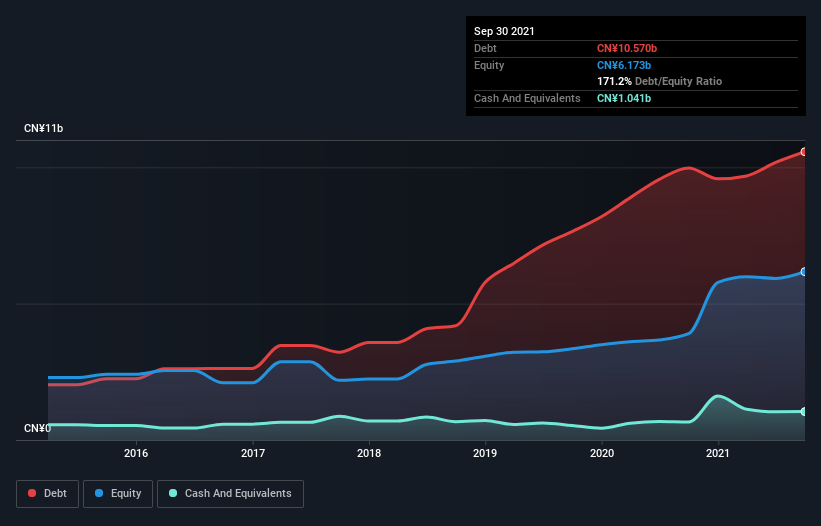This screenshot has width=821, height=526.
Task: Click the 2021 x-axis label
Action: pos(718,453)
